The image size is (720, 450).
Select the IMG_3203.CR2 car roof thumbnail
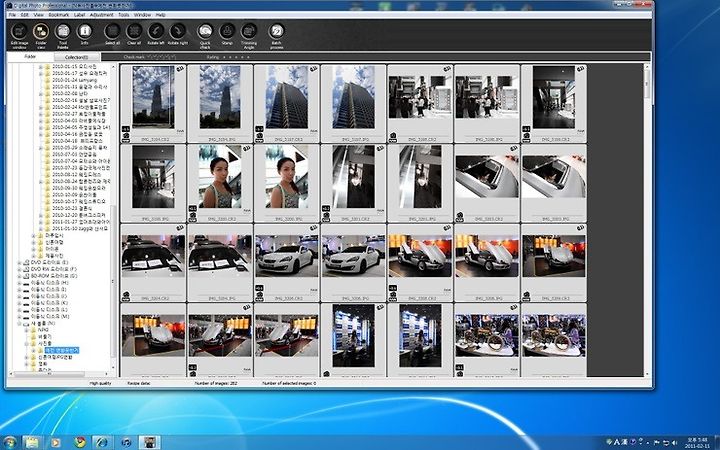pos(487,183)
